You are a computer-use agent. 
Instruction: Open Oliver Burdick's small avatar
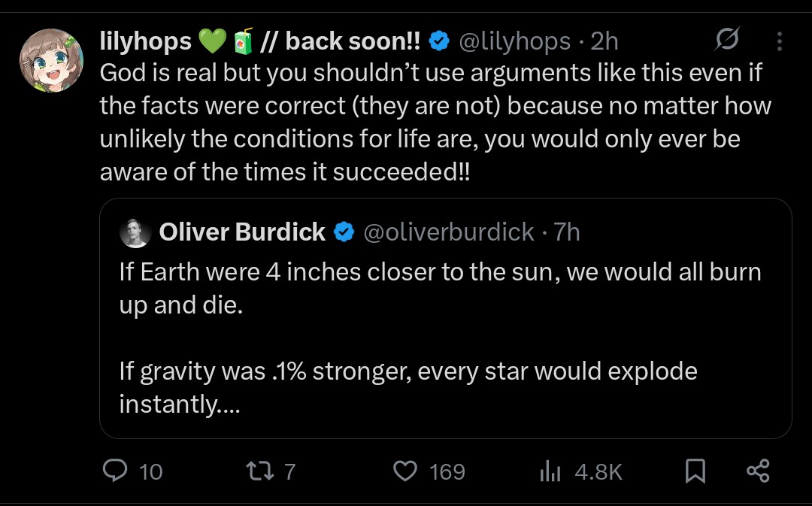[135, 232]
